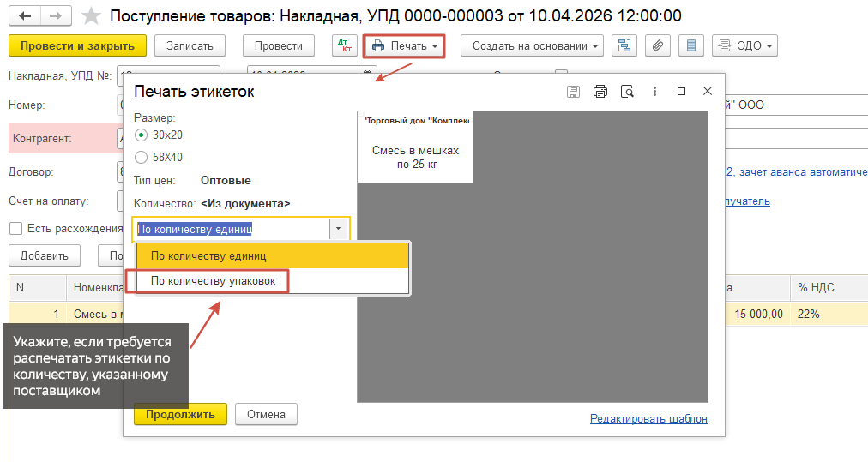Click the Добавить button above the table
This screenshot has width=868, height=462.
45,255
